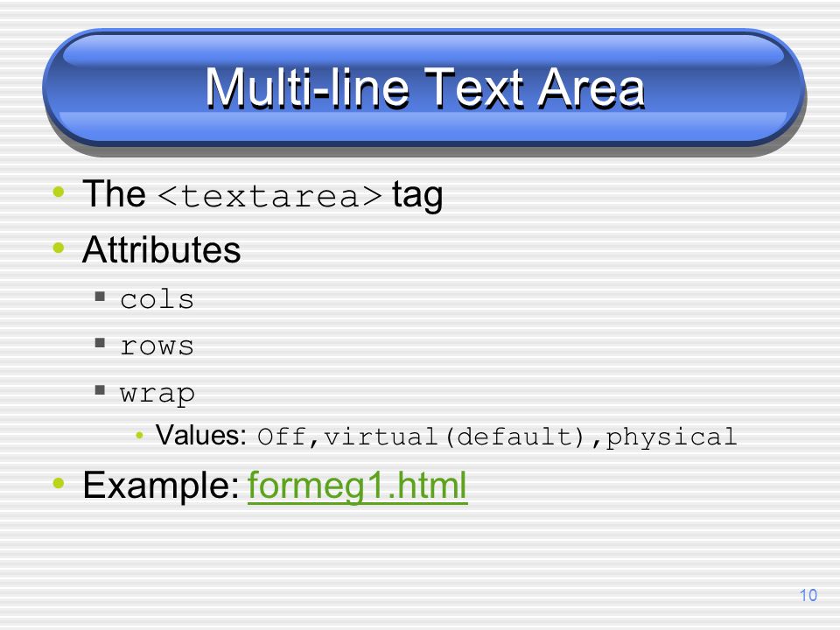The height and width of the screenshot is (630, 840).
Task: Click the small bullet before Values
Action: point(140,436)
